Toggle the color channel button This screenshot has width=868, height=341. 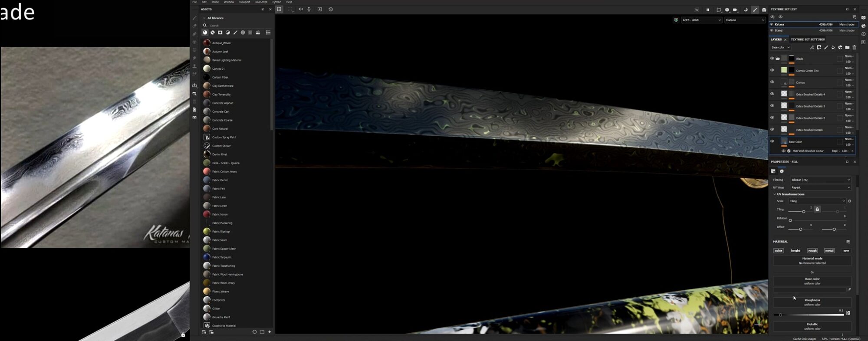(x=779, y=251)
